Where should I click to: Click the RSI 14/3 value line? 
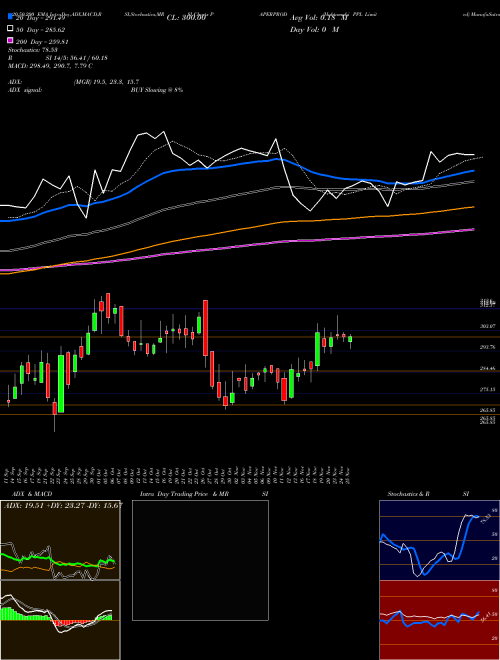coord(58,58)
